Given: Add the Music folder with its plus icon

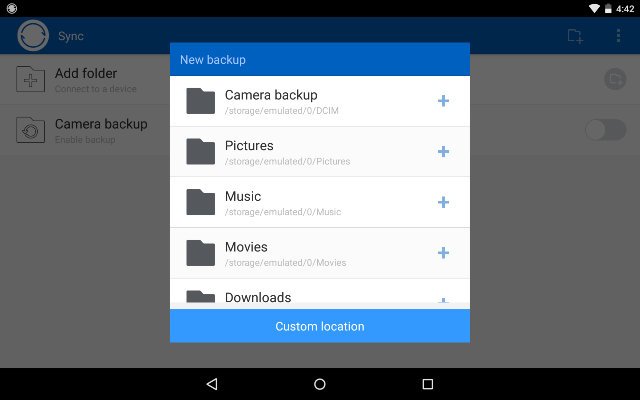Looking at the screenshot, I should [443, 202].
